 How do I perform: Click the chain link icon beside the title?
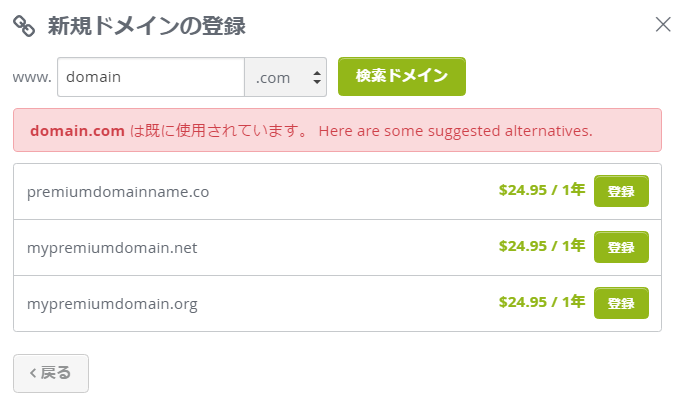click(24, 26)
